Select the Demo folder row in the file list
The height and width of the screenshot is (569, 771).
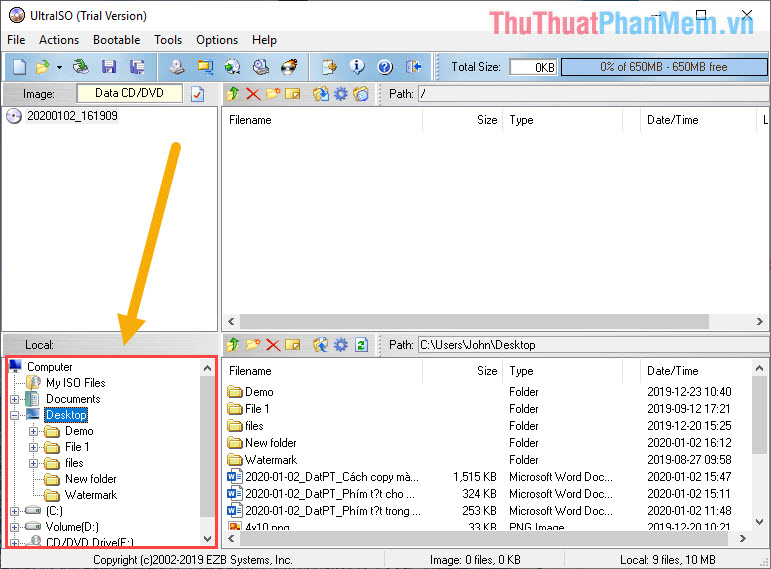point(487,392)
